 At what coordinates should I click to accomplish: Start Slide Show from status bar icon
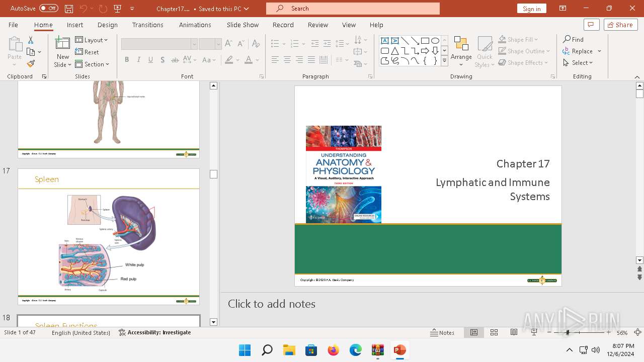coord(534,332)
